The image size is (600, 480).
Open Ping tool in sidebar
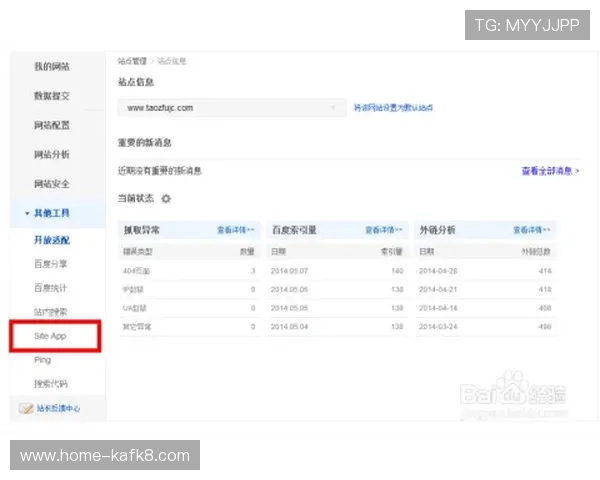point(42,360)
